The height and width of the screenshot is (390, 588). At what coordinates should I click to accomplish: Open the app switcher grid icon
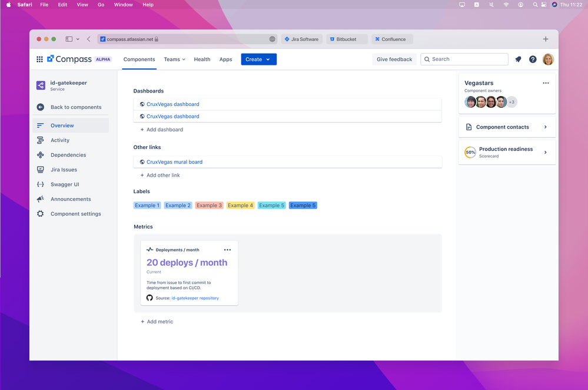pos(39,60)
